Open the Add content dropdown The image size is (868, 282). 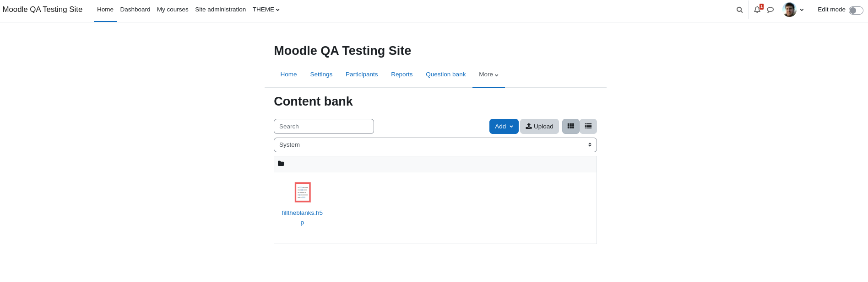tap(504, 126)
